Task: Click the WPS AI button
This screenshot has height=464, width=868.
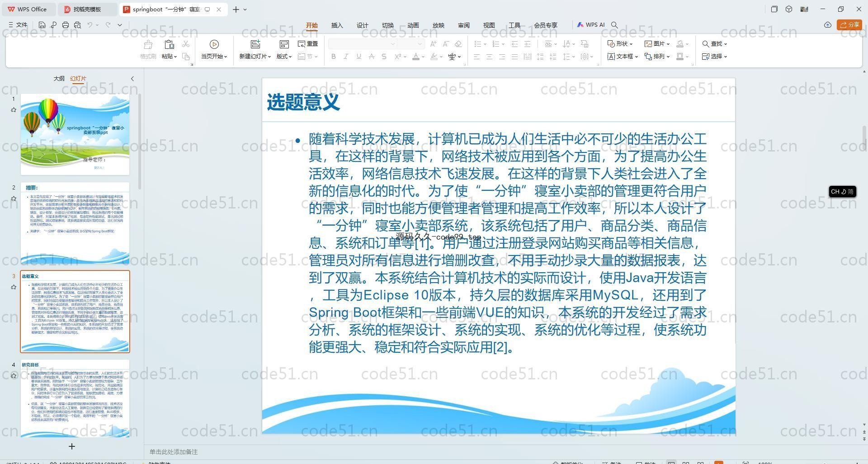Action: 591,25
